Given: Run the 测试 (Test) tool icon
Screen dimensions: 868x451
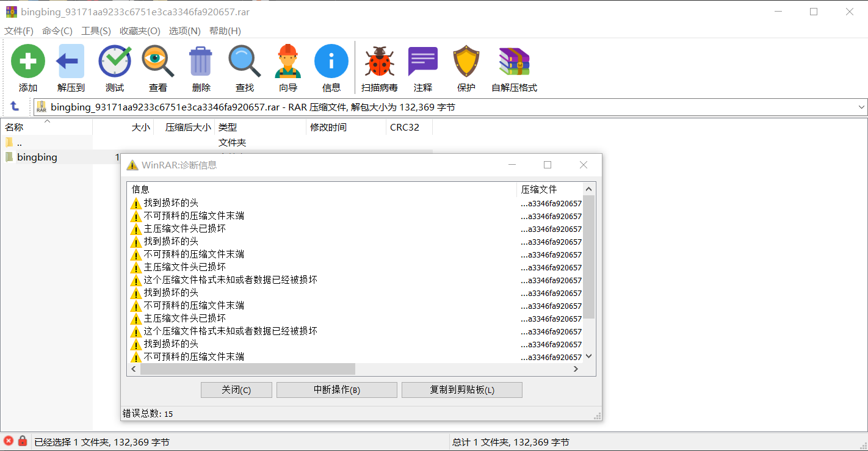Looking at the screenshot, I should click(114, 61).
